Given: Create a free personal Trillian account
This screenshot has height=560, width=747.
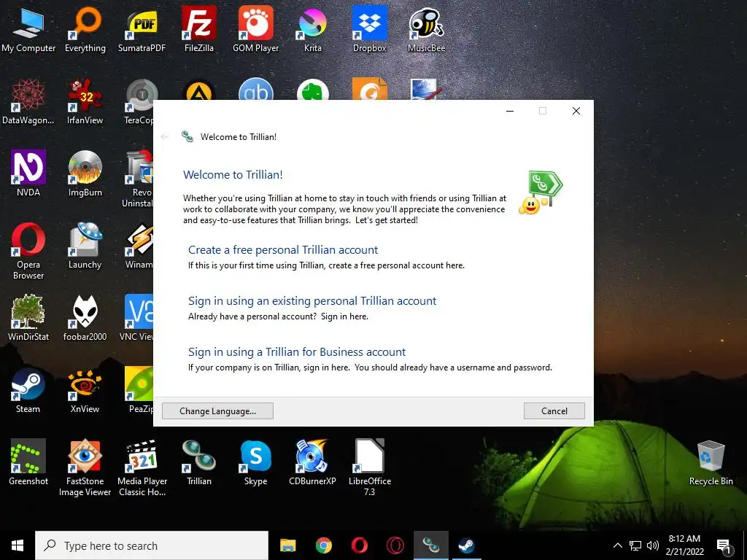Looking at the screenshot, I should [x=283, y=250].
